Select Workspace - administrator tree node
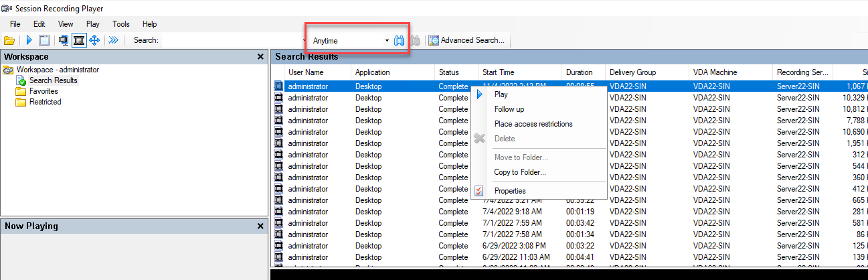Screen dimensions: 868x280 point(58,70)
